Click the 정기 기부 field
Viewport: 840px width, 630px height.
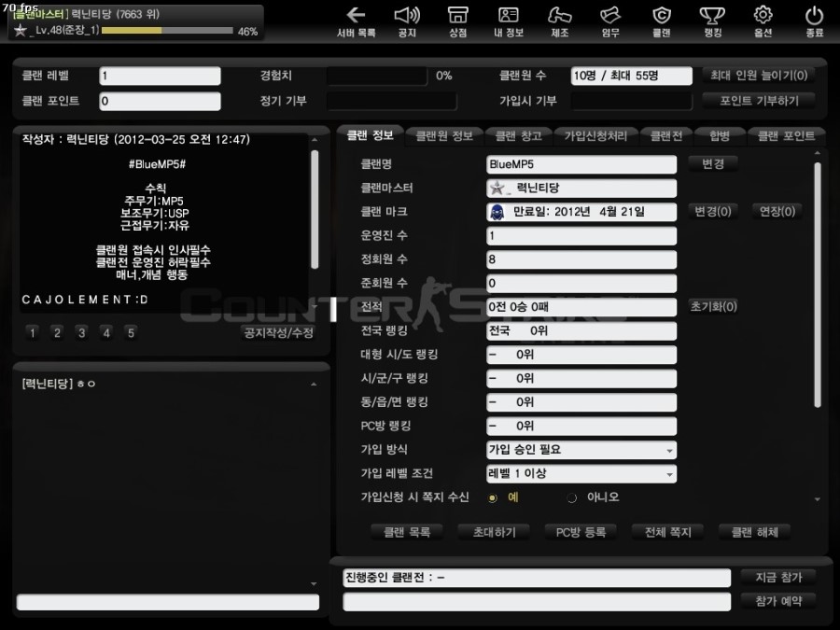[392, 101]
